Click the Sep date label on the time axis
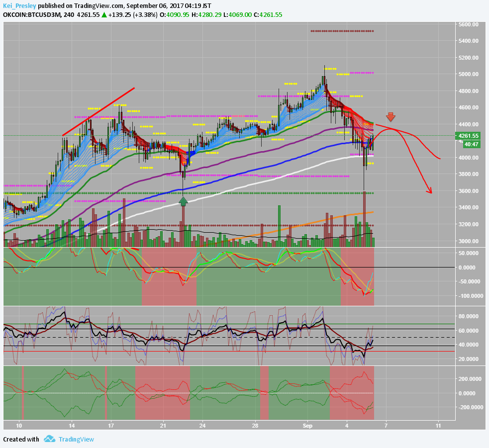 (307, 426)
